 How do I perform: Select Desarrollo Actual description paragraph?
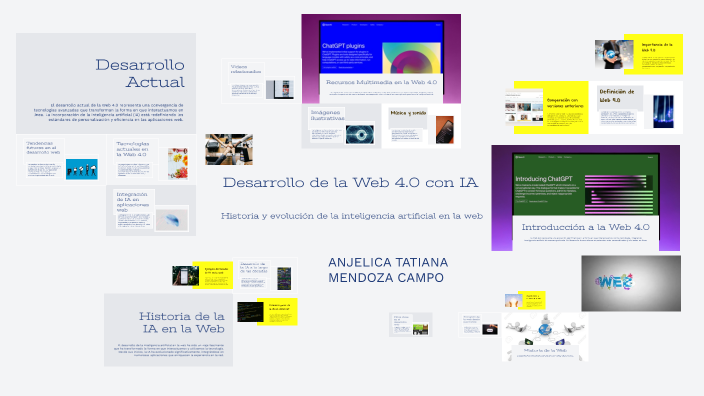109,112
